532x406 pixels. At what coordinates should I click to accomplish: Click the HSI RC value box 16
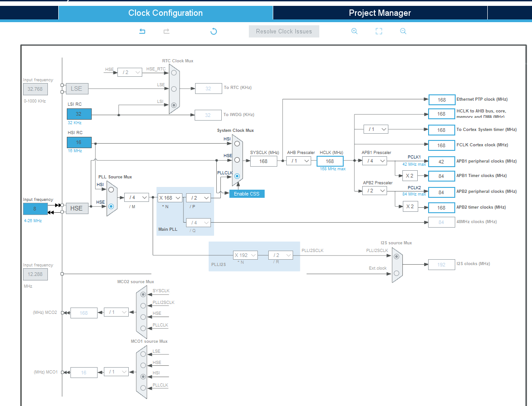point(79,142)
